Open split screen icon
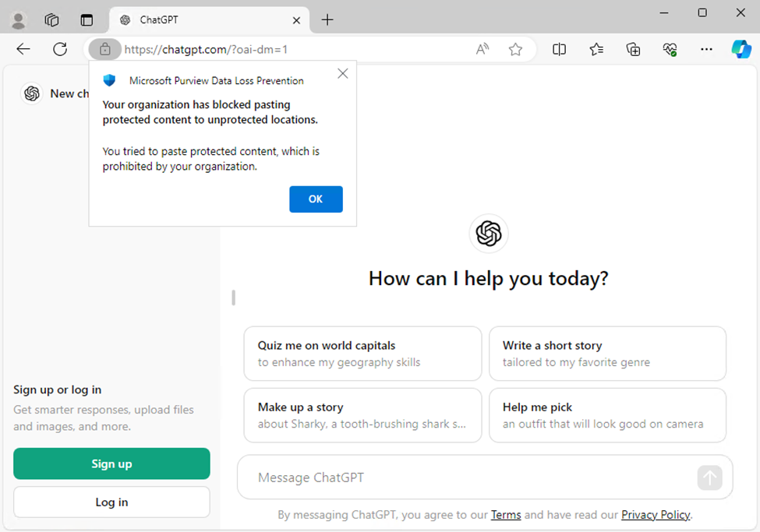This screenshot has width=760, height=532. tap(560, 49)
